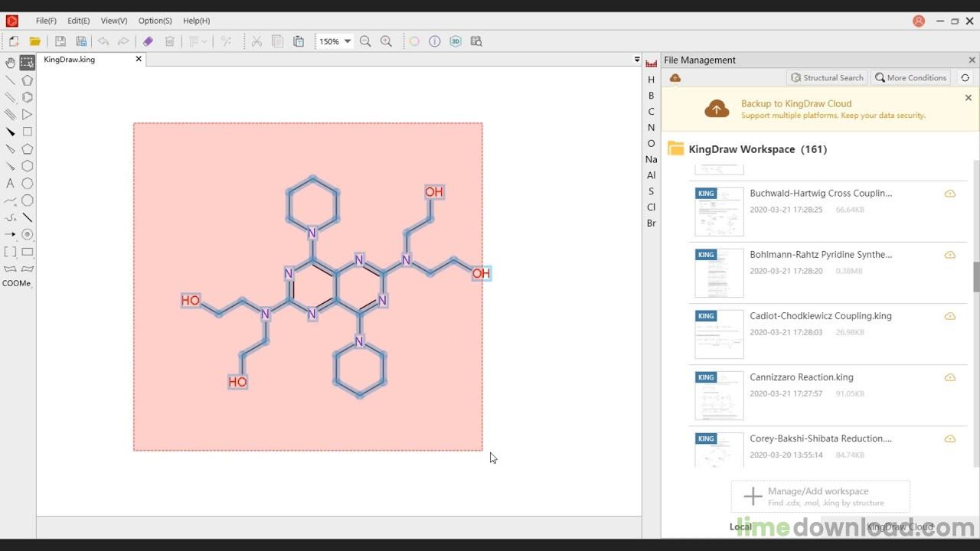Insert nitrogen using the N element button

[x=651, y=128]
